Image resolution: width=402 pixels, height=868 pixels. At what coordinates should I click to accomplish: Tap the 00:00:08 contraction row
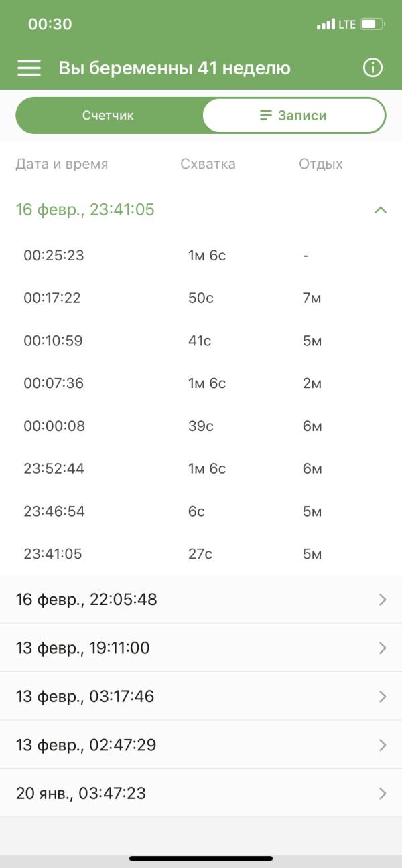[x=201, y=426]
